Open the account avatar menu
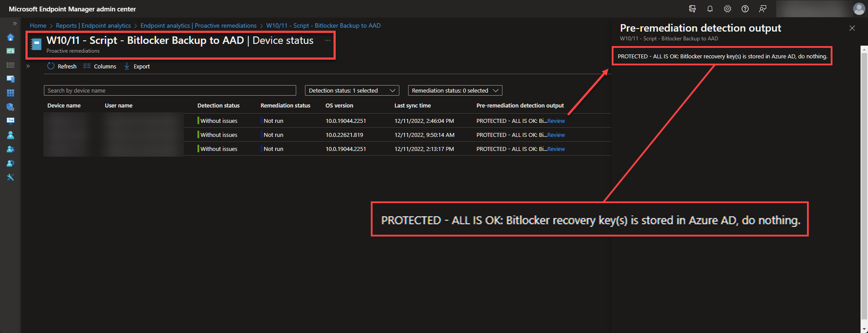The height and width of the screenshot is (333, 868). (x=859, y=9)
